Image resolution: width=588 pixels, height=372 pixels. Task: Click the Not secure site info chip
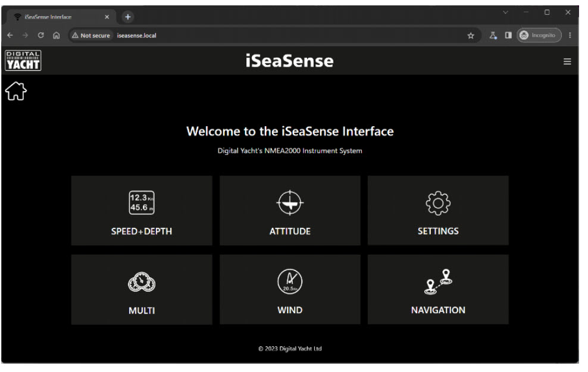[x=91, y=36]
